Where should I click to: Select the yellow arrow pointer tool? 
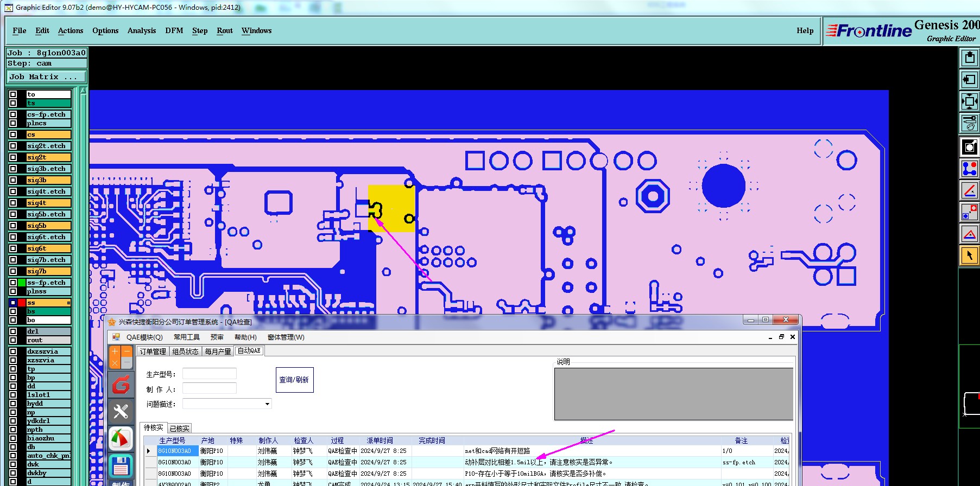[x=970, y=255]
